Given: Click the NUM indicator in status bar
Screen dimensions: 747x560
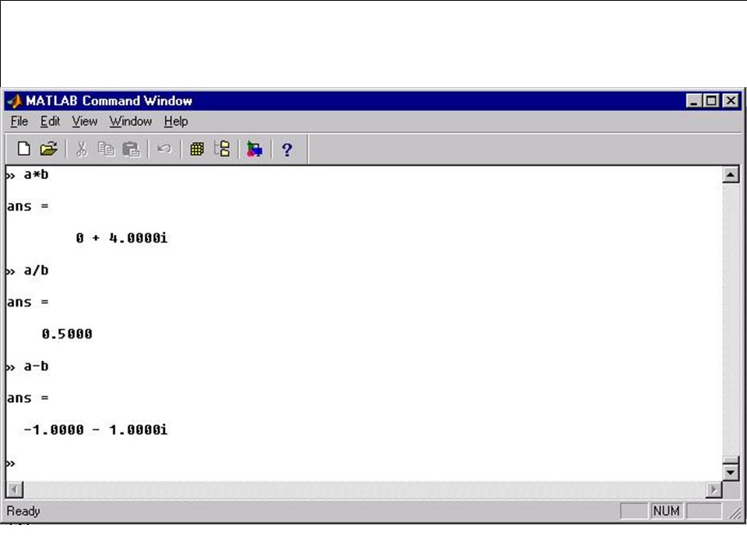Looking at the screenshot, I should (666, 511).
